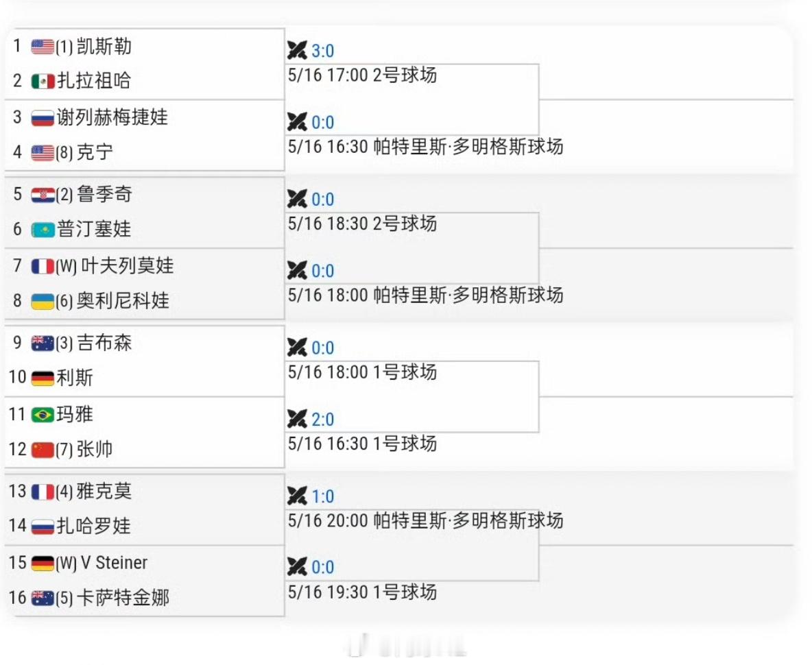Click the Ukraine flag beside 奥利尼科娃

[x=43, y=301]
